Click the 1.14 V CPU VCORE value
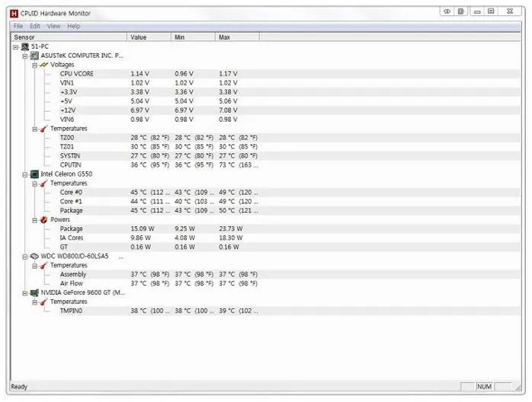The height and width of the screenshot is (402, 532). click(x=139, y=74)
